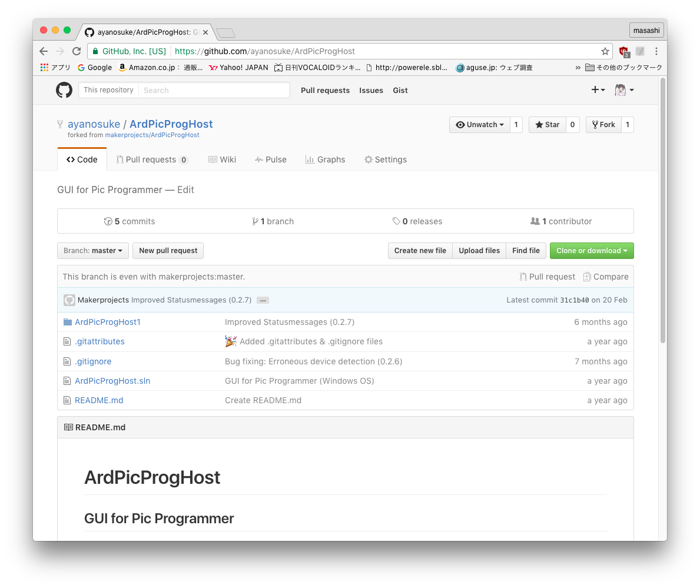Open the Branch master dropdown
700x588 pixels.
(x=93, y=251)
